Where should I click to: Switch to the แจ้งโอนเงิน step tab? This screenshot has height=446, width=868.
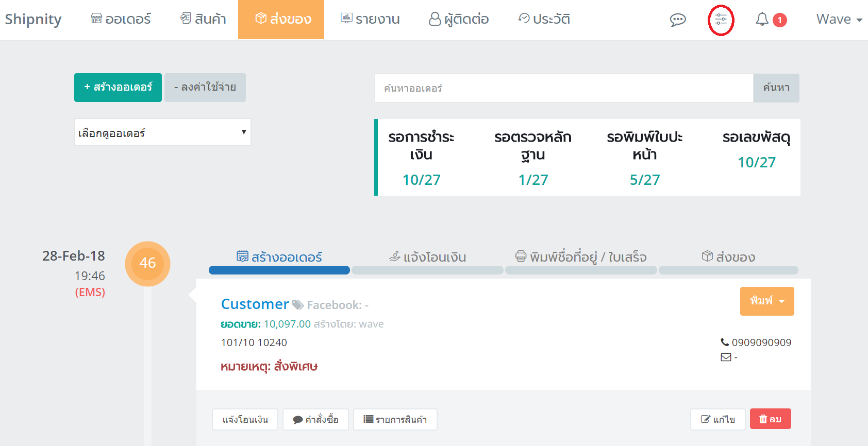tap(427, 257)
